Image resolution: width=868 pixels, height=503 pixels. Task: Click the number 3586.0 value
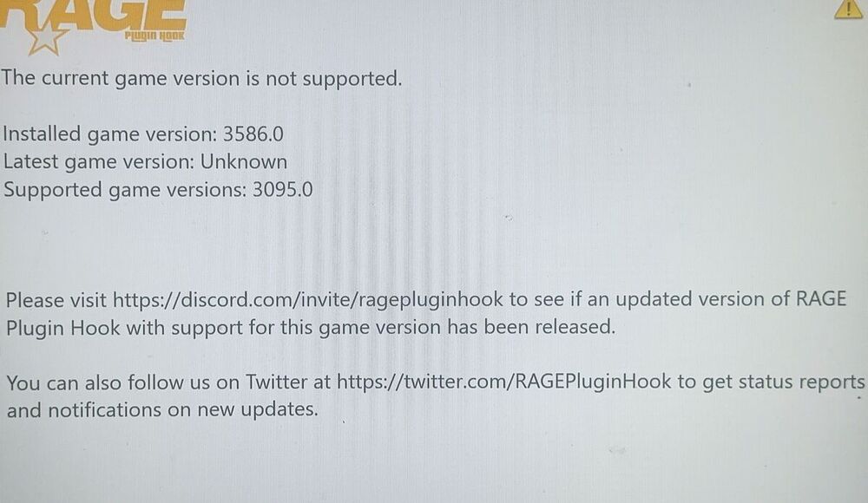pyautogui.click(x=253, y=134)
